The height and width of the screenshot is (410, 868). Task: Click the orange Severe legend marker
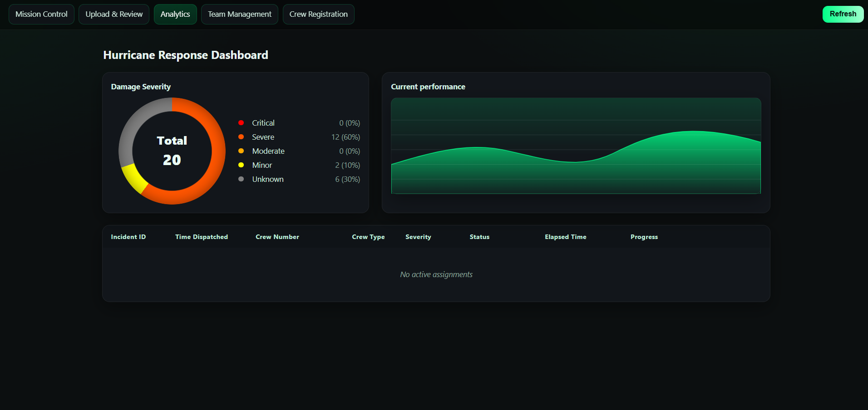point(241,137)
